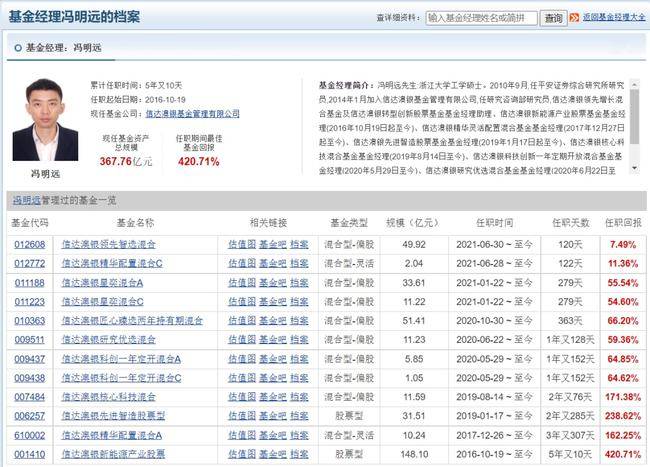Open the 信达澳银研究优选混合 fund link
Image resolution: width=650 pixels, height=467 pixels.
coord(109,340)
